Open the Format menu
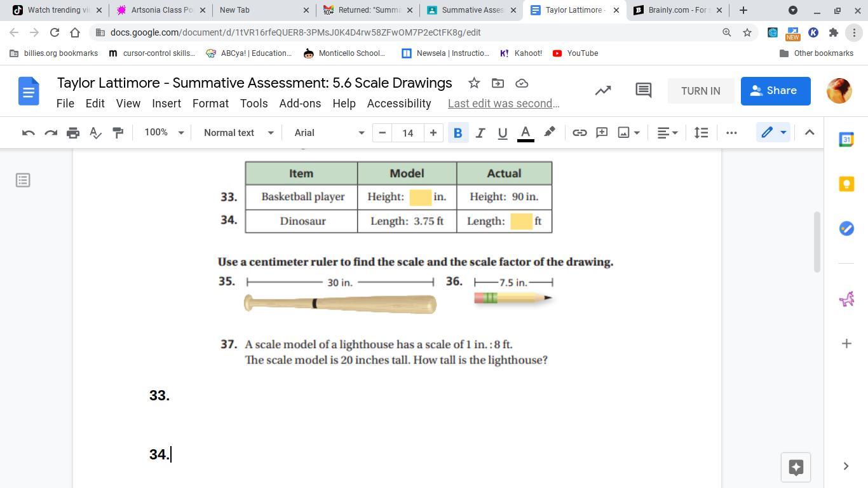 (x=210, y=104)
